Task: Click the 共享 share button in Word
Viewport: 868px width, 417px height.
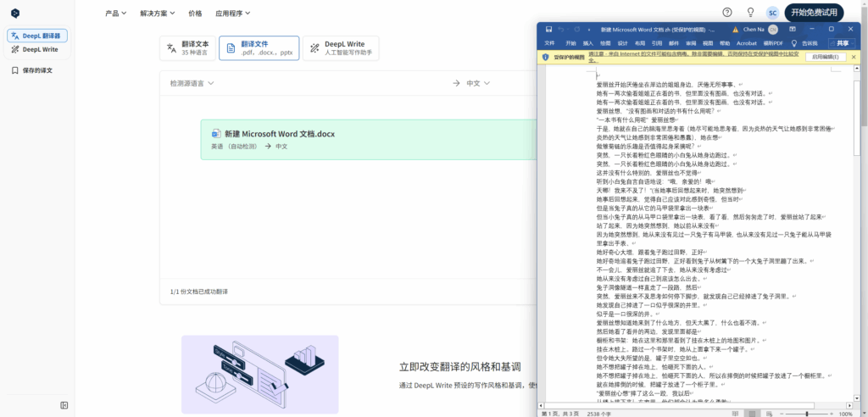Action: pyautogui.click(x=842, y=43)
